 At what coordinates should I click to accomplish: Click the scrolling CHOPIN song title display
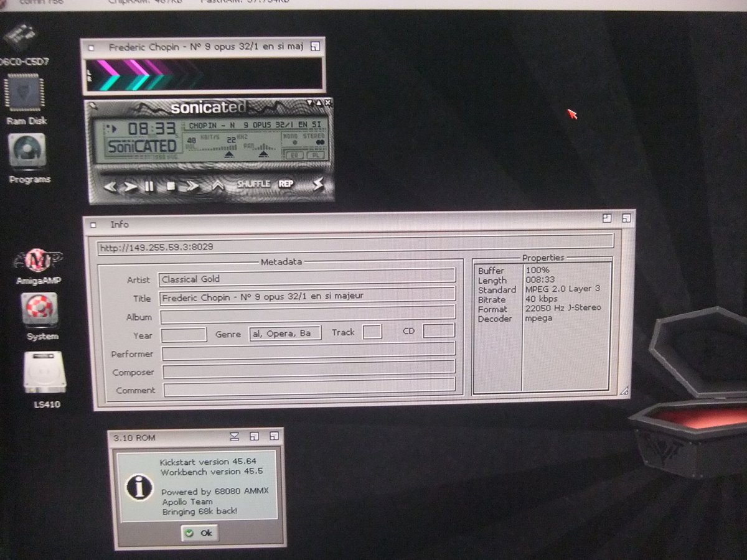coord(255,125)
